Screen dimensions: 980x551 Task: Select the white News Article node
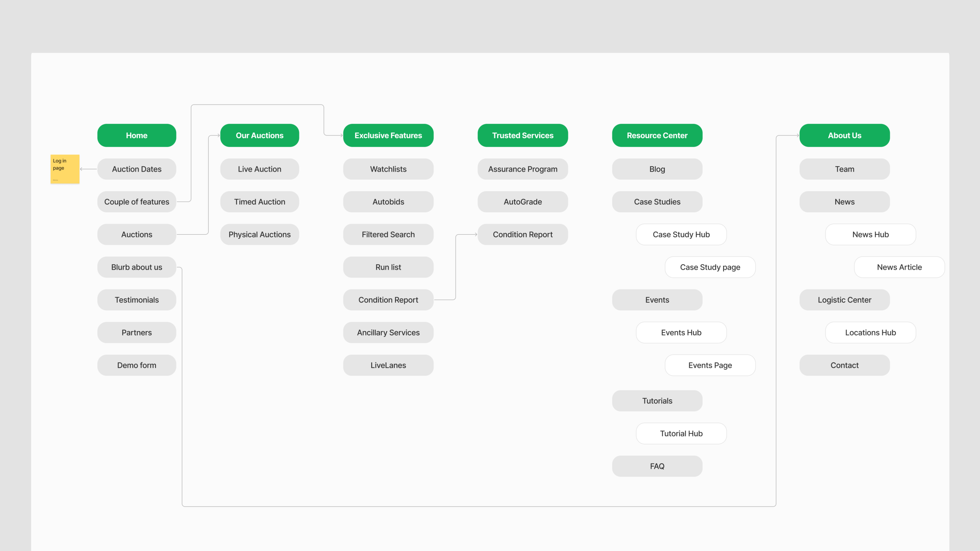coord(899,267)
